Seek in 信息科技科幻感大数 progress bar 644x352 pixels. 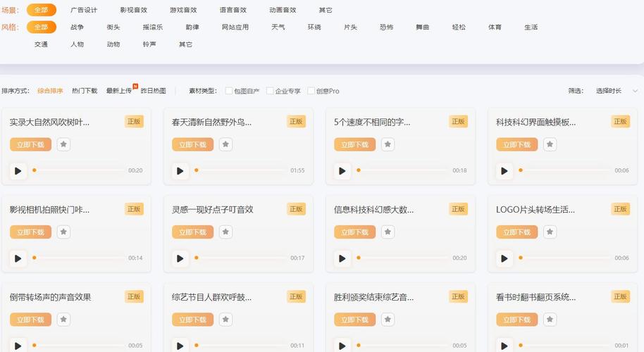click(403, 258)
